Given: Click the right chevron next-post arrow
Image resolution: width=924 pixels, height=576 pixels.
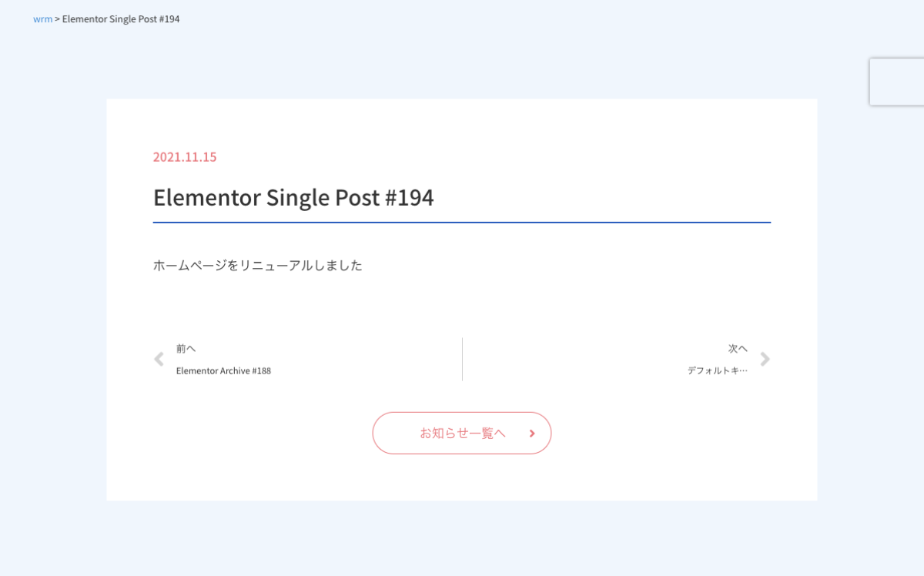Looking at the screenshot, I should click(765, 359).
